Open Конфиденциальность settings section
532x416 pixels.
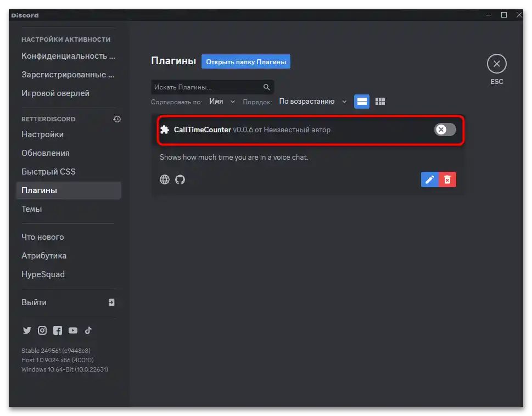pos(69,56)
